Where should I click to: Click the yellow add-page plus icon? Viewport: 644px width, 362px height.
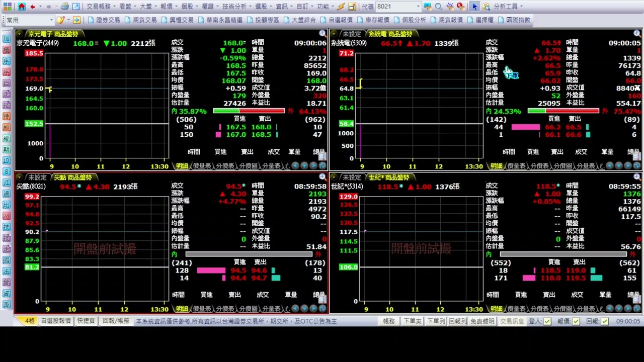tap(76, 20)
